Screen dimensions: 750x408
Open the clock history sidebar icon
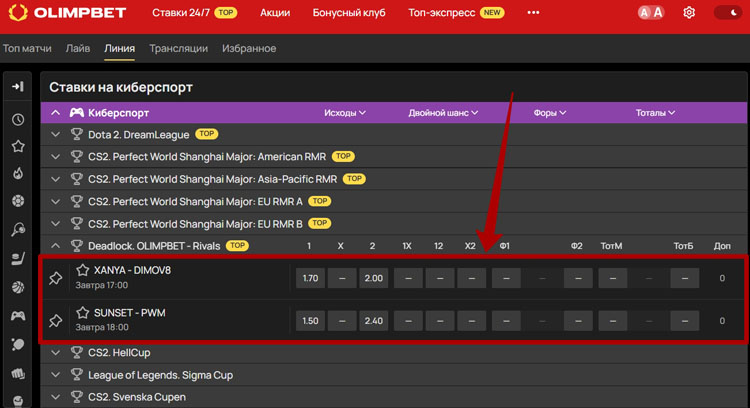click(x=18, y=120)
